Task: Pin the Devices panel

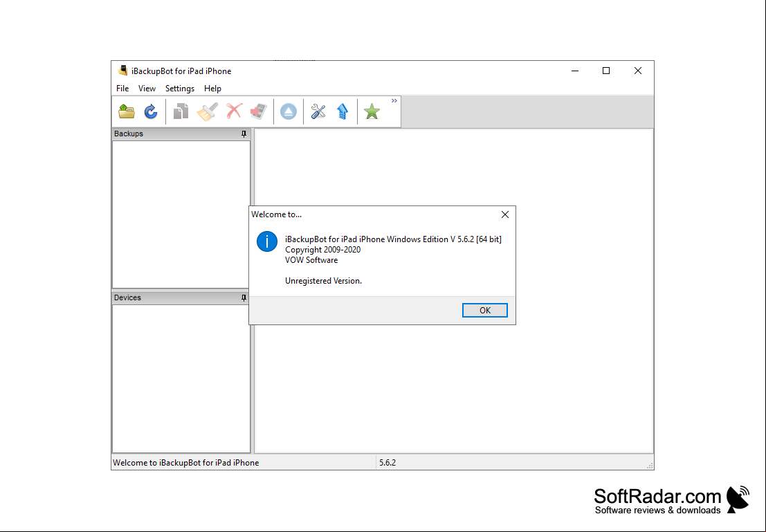Action: (244, 297)
